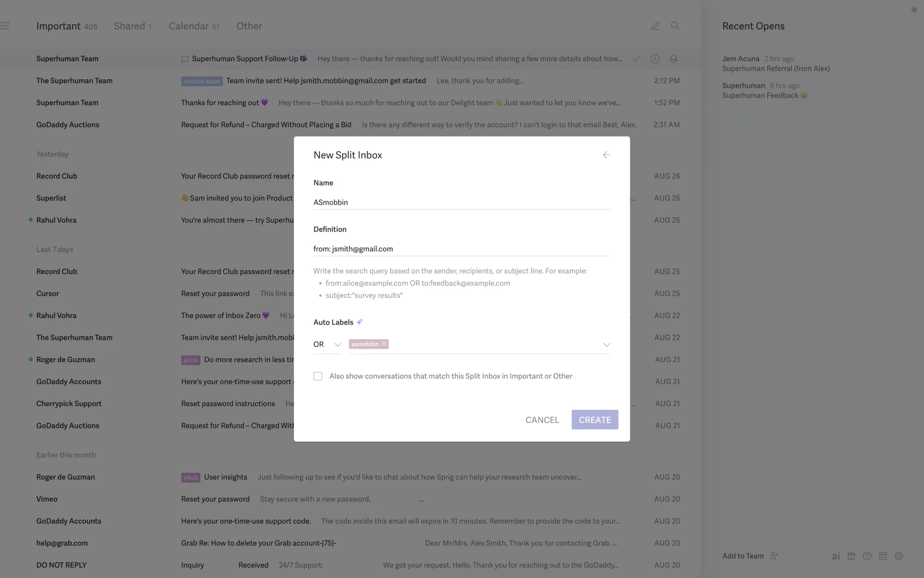
Task: Switch to the Calendar tab
Action: (193, 26)
